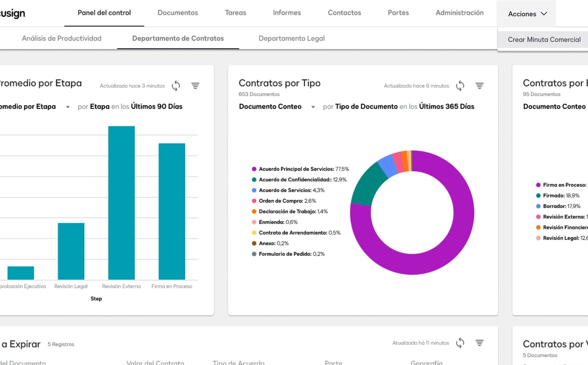Open filter icon on expiring contracts table

(479, 343)
